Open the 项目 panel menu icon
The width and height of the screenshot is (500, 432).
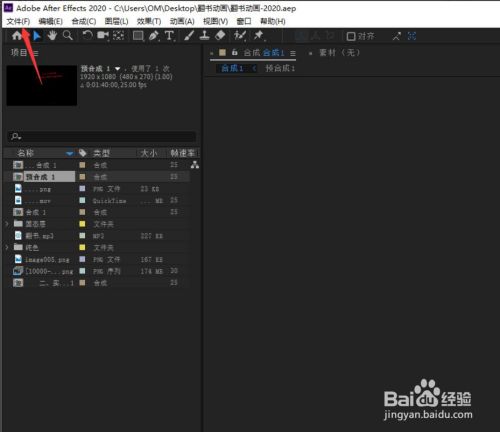[36, 53]
